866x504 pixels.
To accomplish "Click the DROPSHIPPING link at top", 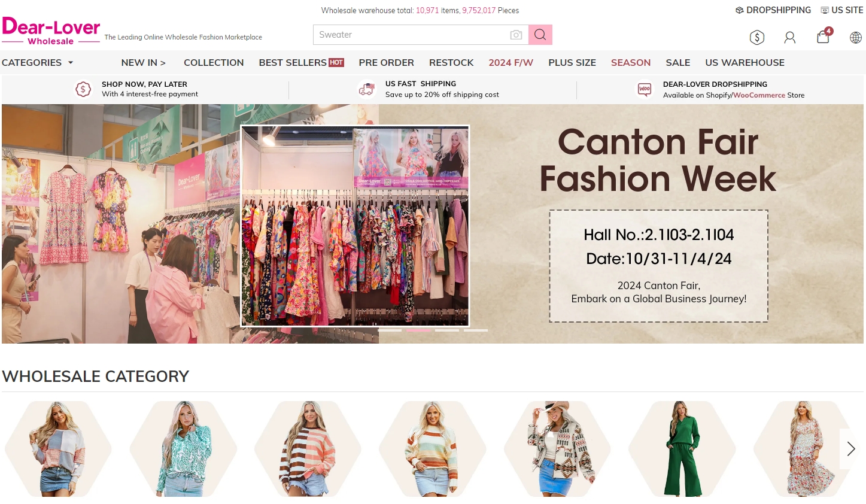I will [773, 10].
